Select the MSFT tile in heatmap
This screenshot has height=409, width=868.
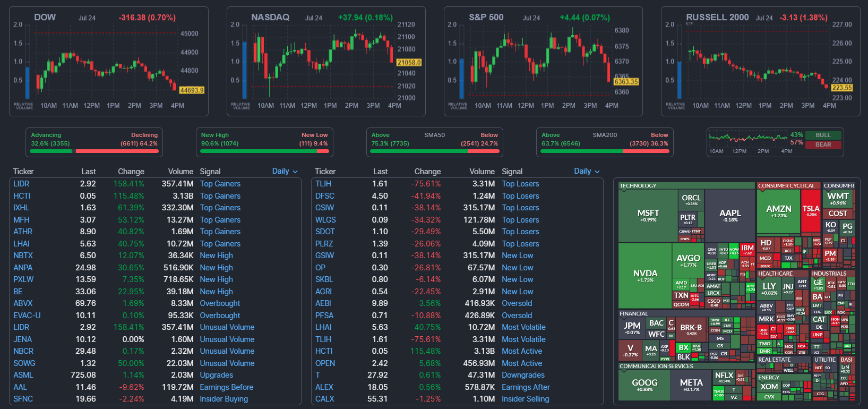[648, 216]
